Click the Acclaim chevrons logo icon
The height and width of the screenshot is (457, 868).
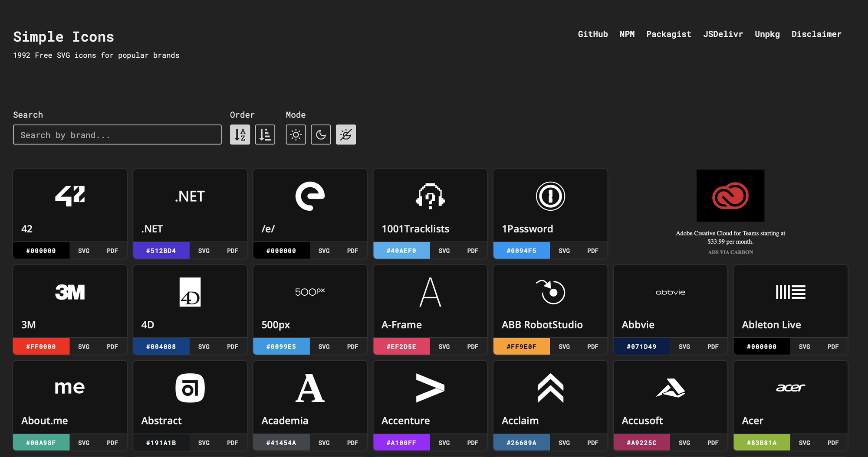(x=550, y=388)
